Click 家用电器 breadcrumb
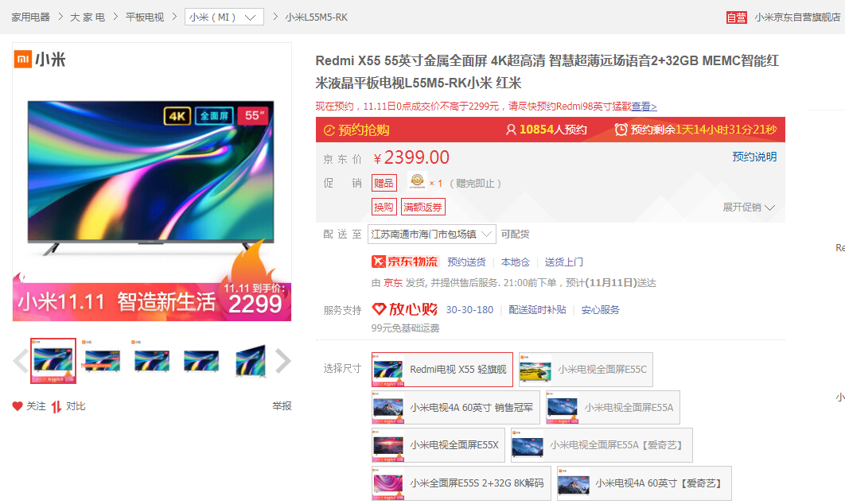 [31, 17]
